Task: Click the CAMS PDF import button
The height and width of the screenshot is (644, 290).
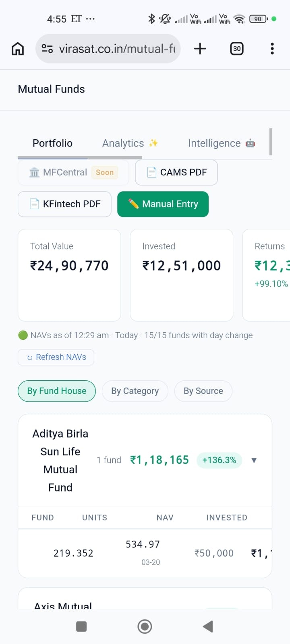Action: pyautogui.click(x=176, y=172)
